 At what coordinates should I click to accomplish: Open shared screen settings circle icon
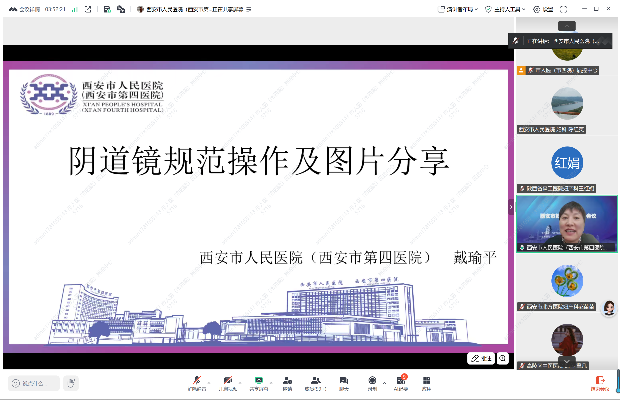coord(503,358)
